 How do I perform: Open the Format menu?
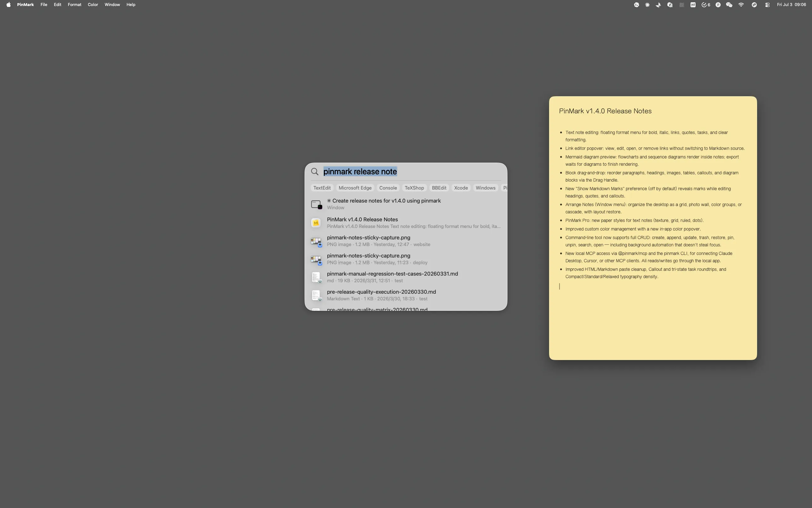point(75,5)
